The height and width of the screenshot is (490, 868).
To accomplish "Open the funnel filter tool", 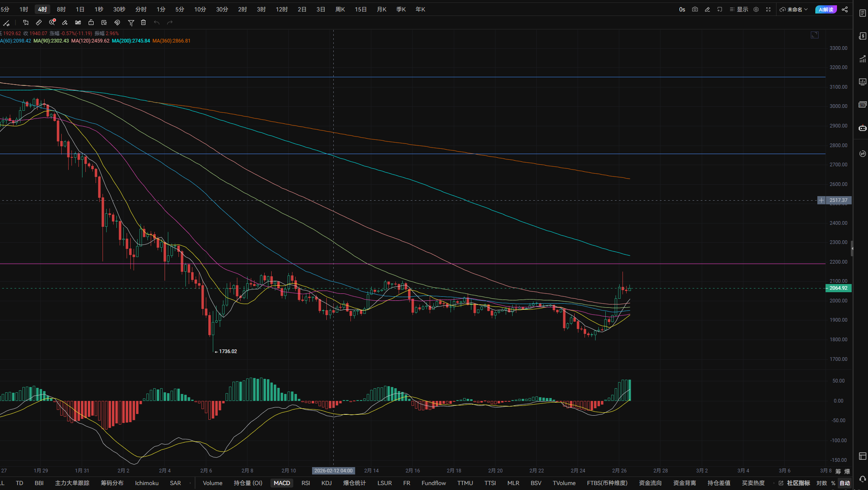I will tap(131, 23).
